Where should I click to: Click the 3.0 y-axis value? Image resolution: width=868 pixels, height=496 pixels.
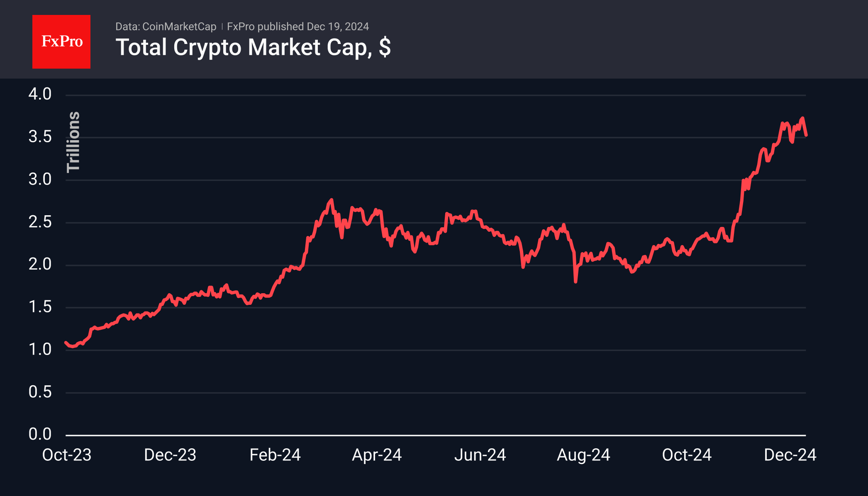40,180
